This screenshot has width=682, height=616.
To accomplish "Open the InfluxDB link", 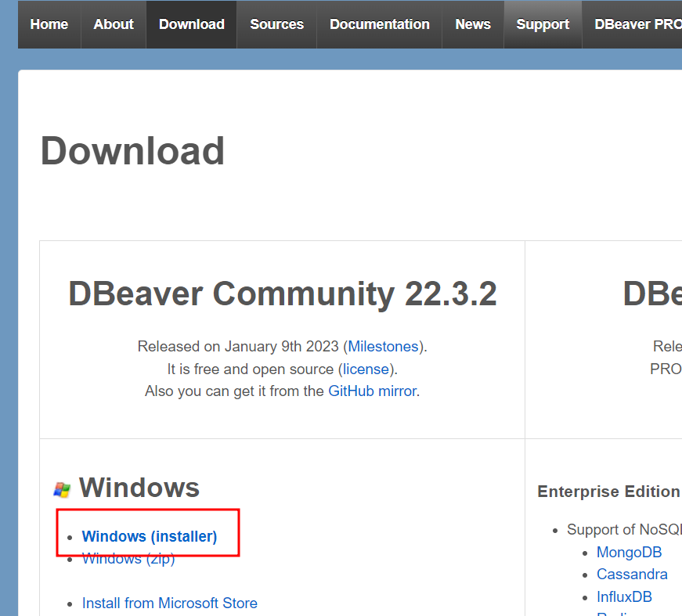I will click(624, 597).
